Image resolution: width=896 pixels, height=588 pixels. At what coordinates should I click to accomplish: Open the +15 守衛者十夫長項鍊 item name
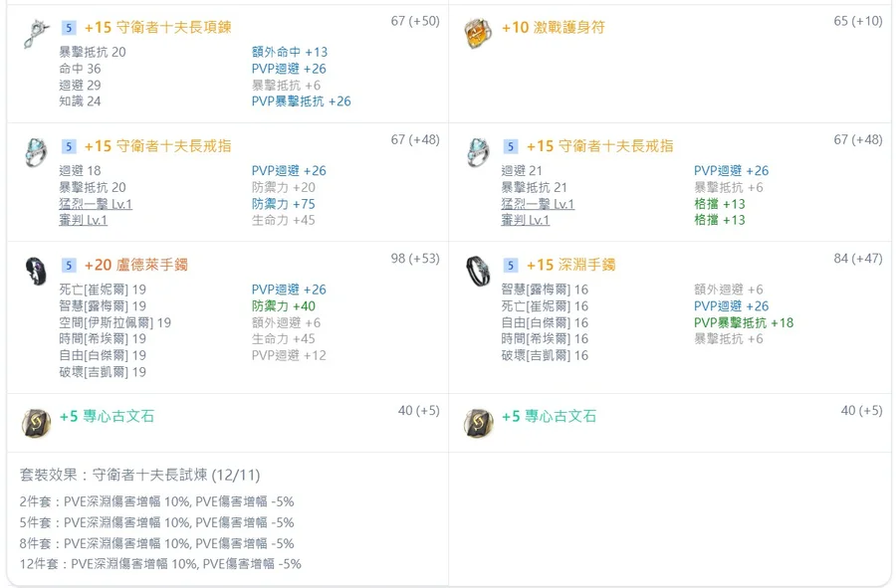coord(157,28)
